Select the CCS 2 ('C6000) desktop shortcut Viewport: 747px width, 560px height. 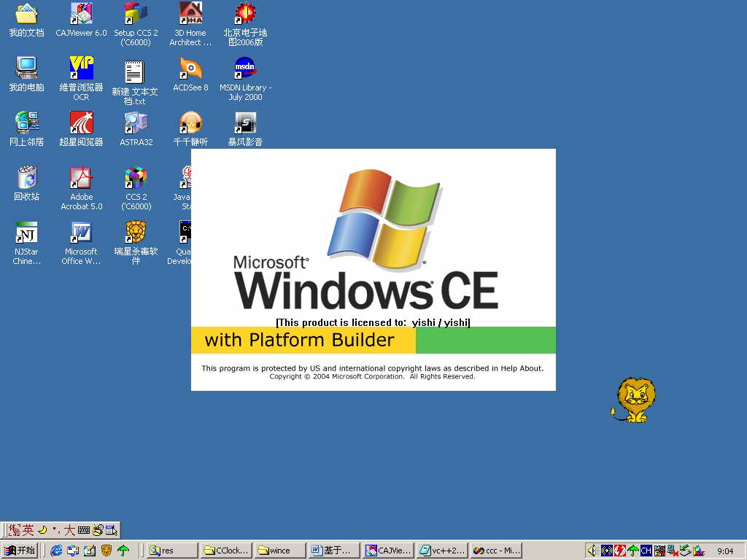[x=136, y=188]
